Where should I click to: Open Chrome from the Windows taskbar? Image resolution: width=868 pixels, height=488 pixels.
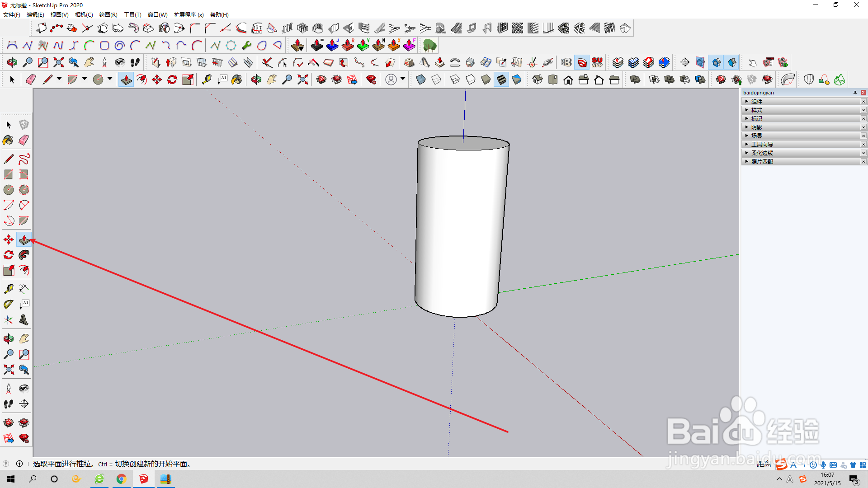(x=121, y=479)
